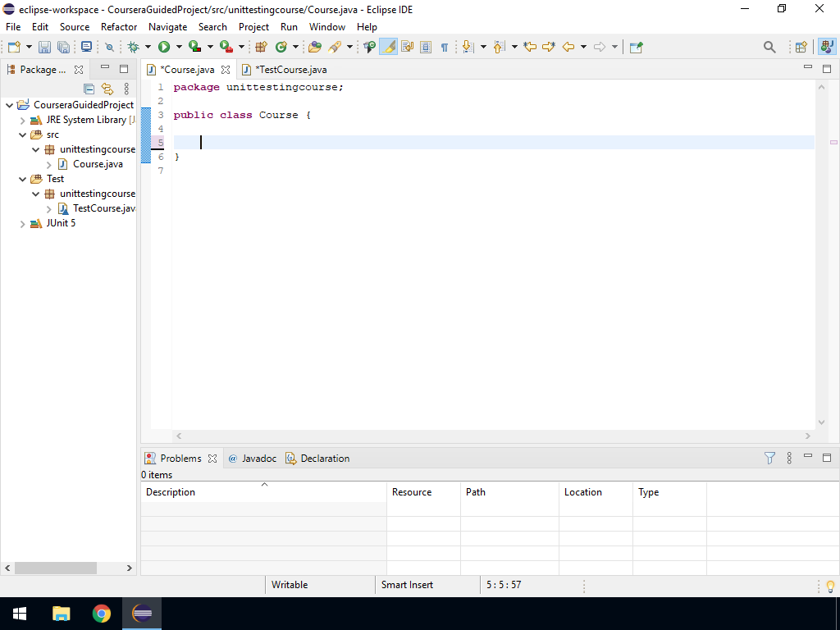The image size is (840, 630).
Task: Click the green Run button in toolbar
Action: 164,48
